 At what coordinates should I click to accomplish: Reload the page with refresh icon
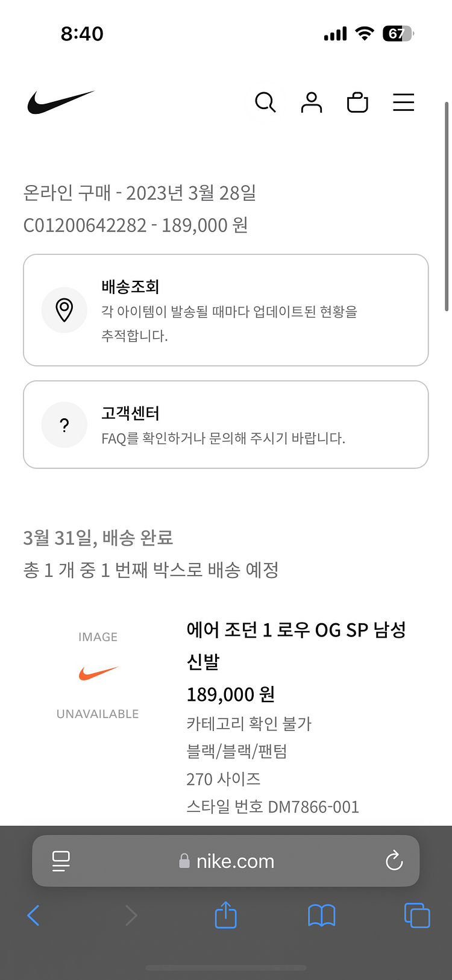[x=394, y=861]
